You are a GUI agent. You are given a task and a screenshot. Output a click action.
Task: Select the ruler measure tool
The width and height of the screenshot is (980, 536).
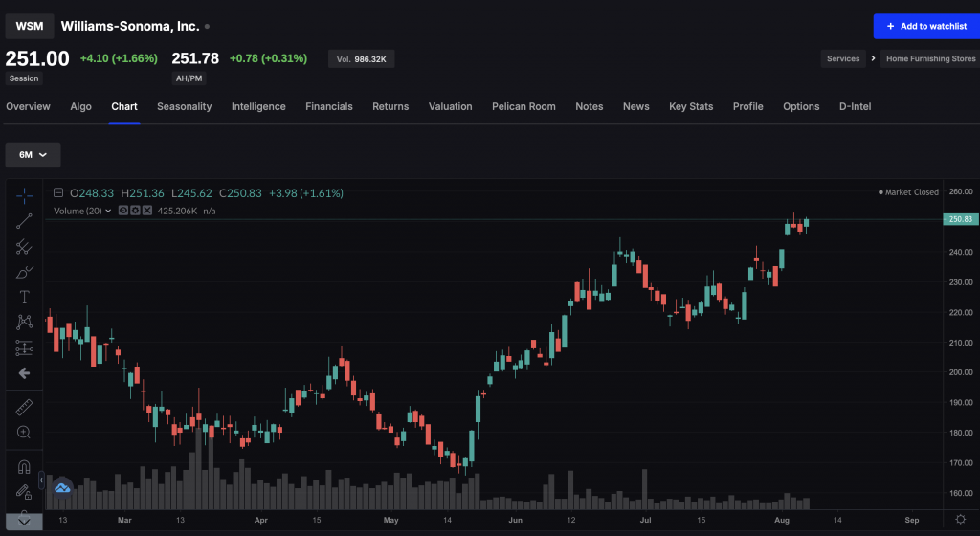pos(24,408)
